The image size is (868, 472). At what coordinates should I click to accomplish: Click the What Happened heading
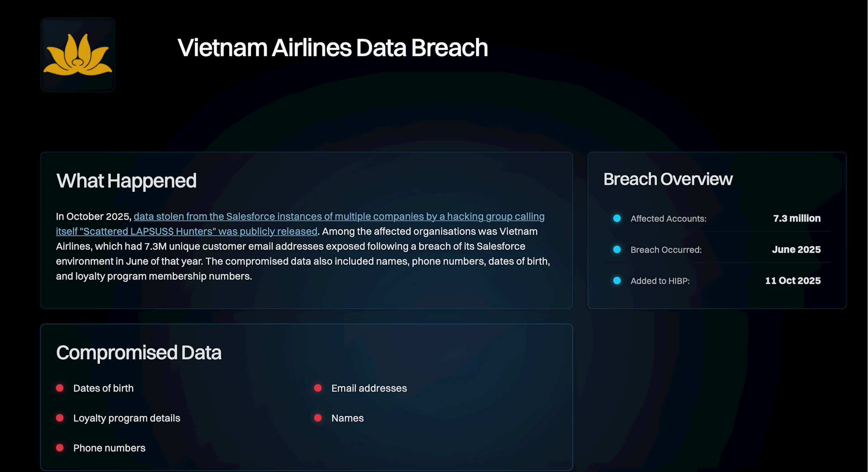[126, 181]
